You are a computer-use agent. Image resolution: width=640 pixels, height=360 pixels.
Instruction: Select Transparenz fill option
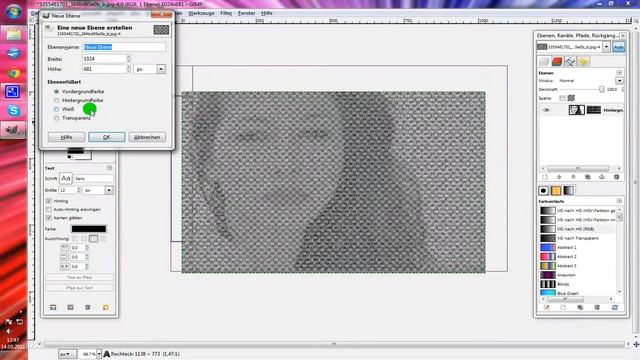coord(56,118)
